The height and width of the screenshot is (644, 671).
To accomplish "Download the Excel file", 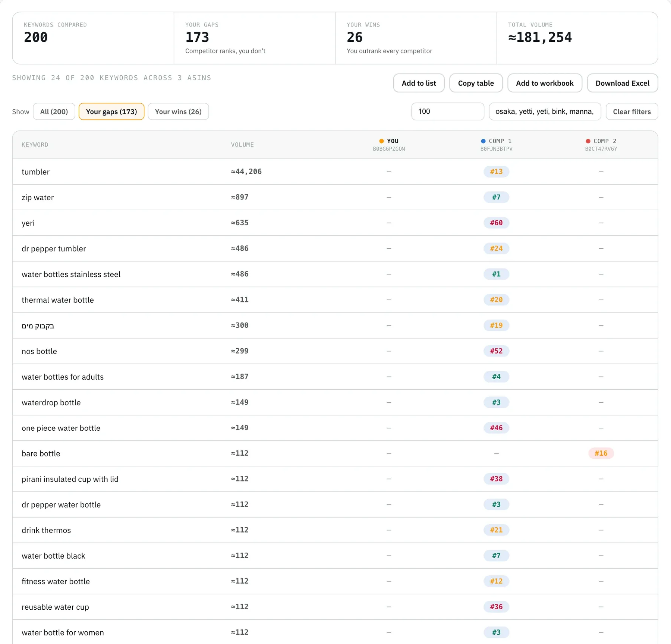I will click(x=622, y=83).
